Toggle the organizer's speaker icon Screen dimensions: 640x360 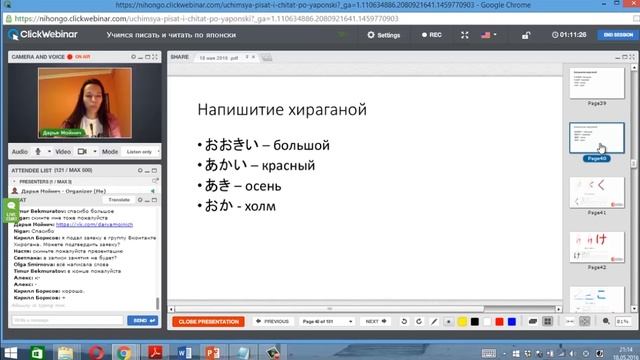pyautogui.click(x=153, y=191)
